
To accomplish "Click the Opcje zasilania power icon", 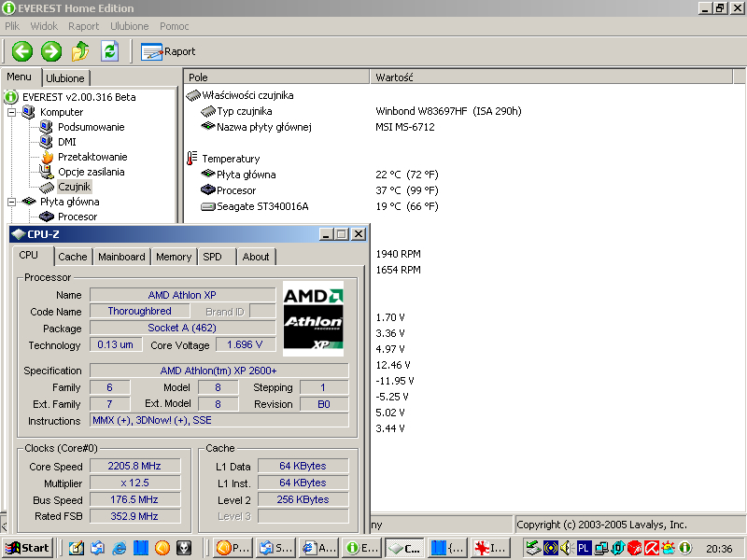I will click(x=47, y=172).
